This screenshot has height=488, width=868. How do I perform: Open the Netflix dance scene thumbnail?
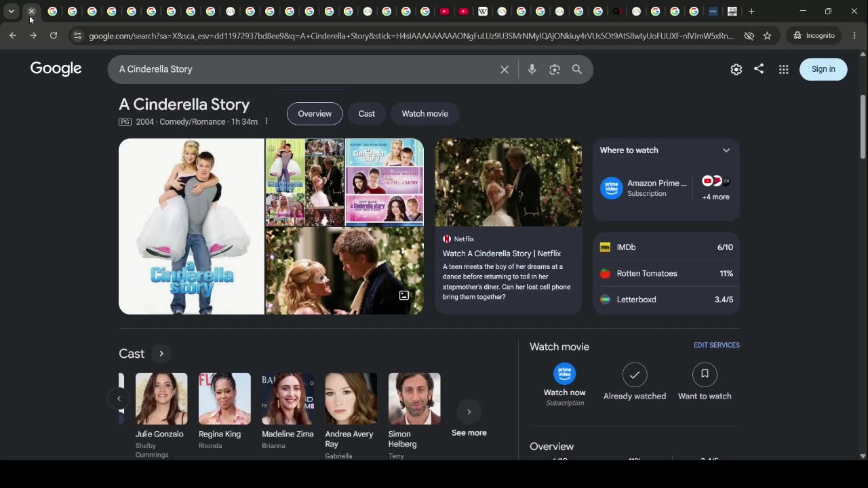(509, 183)
